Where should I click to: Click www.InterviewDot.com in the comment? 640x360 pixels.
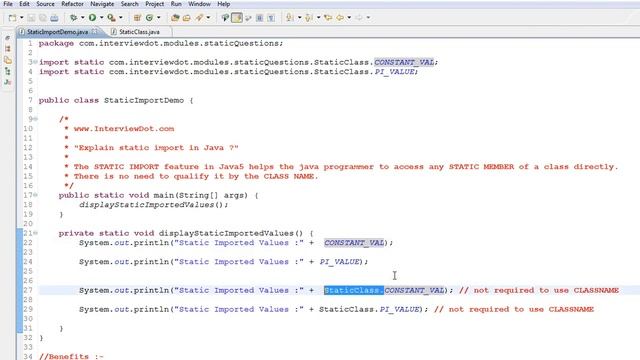tap(124, 129)
